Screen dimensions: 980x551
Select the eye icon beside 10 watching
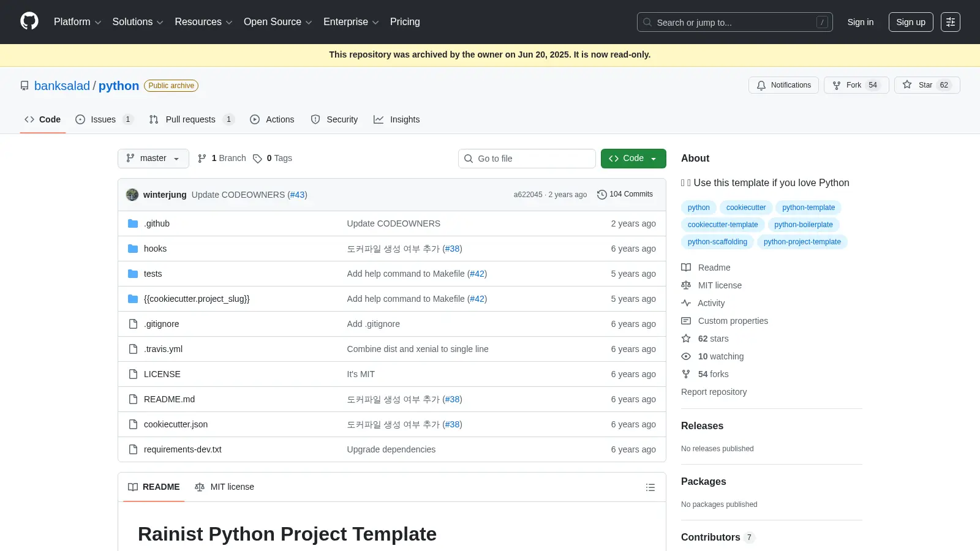click(x=686, y=356)
